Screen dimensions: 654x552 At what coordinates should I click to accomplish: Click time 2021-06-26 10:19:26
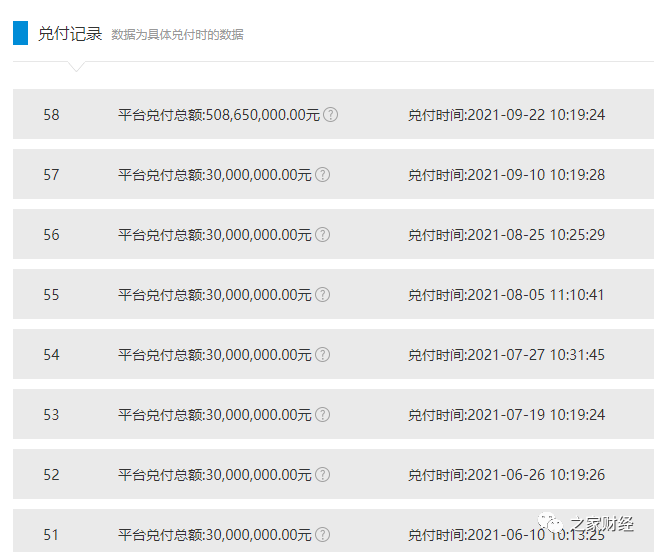[536, 475]
